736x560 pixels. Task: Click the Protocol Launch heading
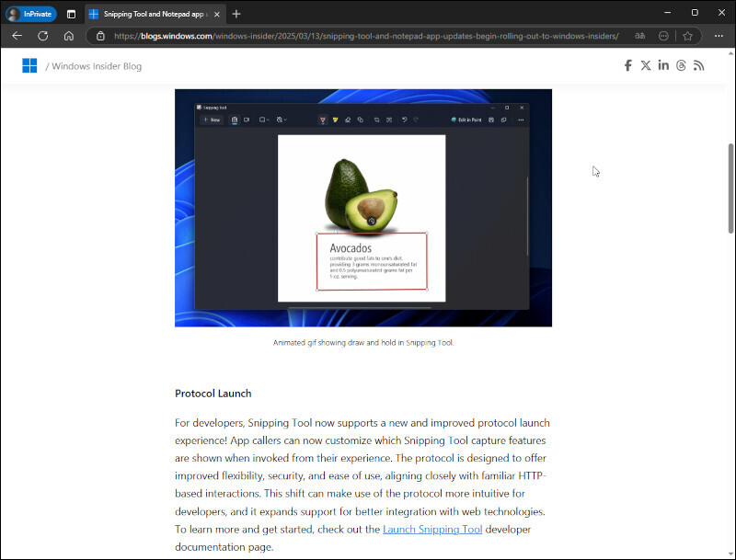tap(213, 394)
